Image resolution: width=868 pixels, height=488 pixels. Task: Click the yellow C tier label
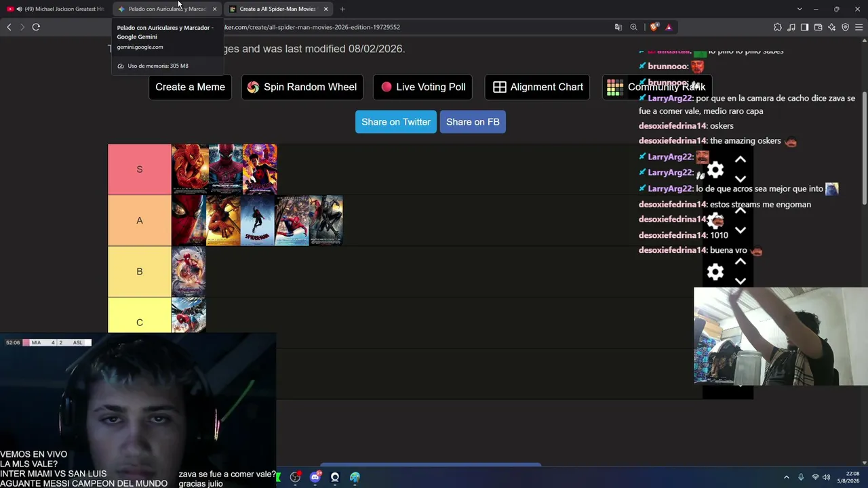point(140,315)
